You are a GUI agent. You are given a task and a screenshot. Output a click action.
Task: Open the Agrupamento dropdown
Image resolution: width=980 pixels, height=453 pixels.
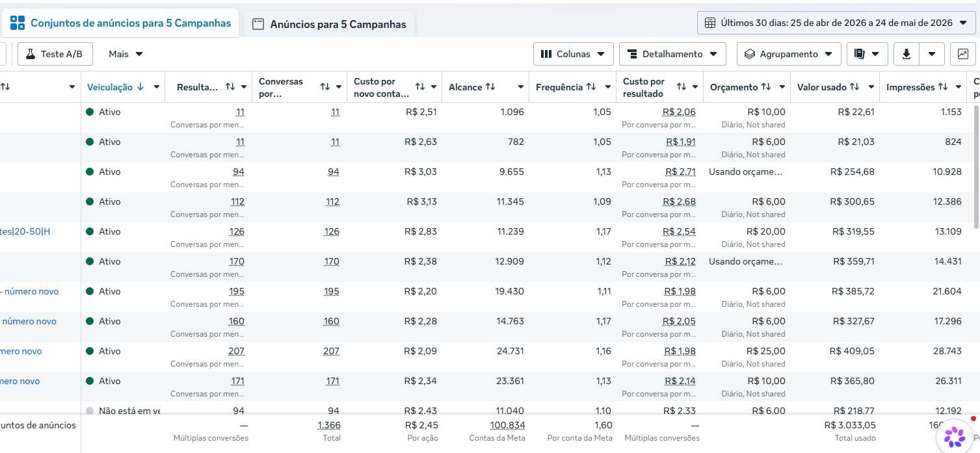pyautogui.click(x=789, y=54)
